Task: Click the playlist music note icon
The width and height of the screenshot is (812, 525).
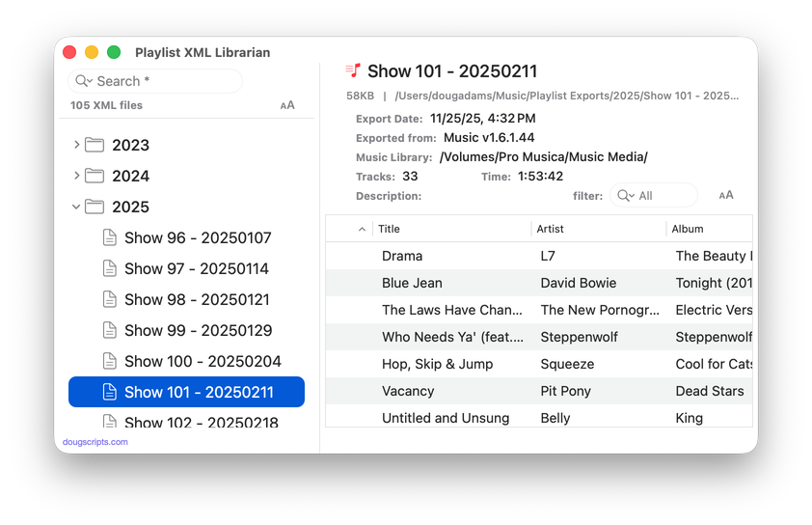Action: (x=353, y=70)
